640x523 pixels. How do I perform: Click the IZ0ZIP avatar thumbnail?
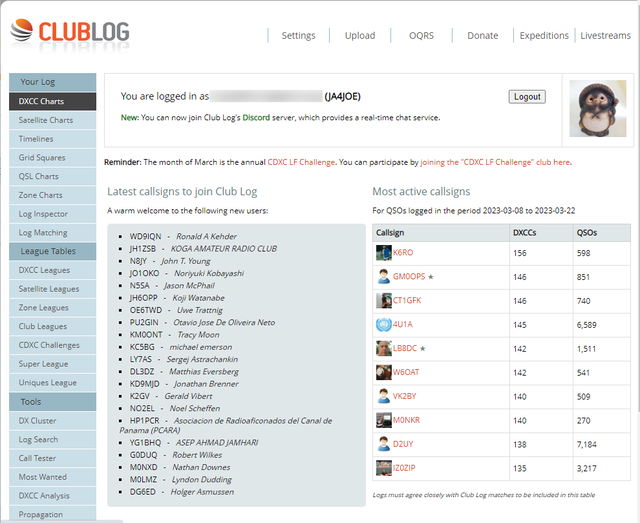click(384, 468)
